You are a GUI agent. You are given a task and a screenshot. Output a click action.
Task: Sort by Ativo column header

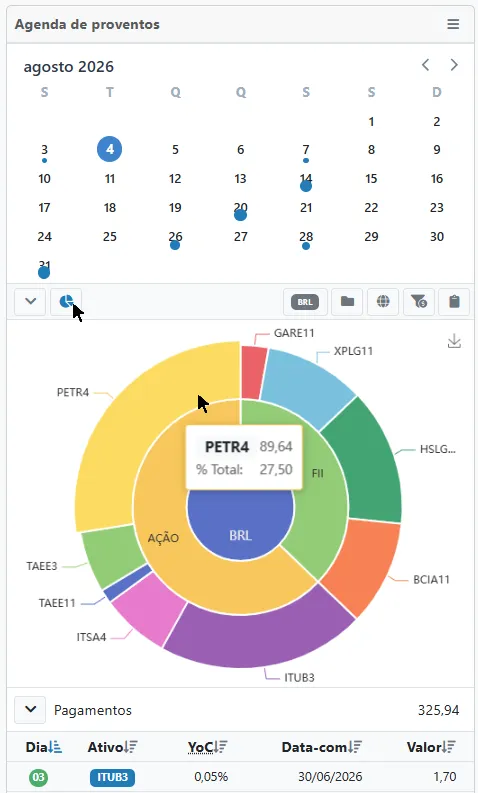(112, 747)
